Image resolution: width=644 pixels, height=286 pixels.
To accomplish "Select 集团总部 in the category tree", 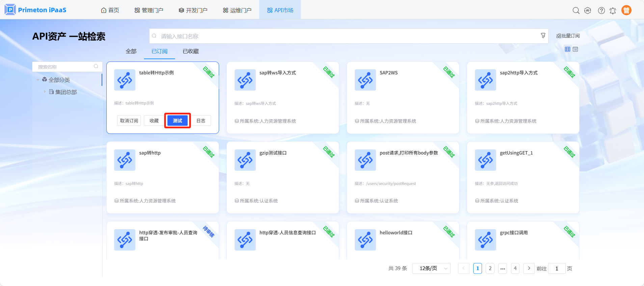I will (x=66, y=92).
